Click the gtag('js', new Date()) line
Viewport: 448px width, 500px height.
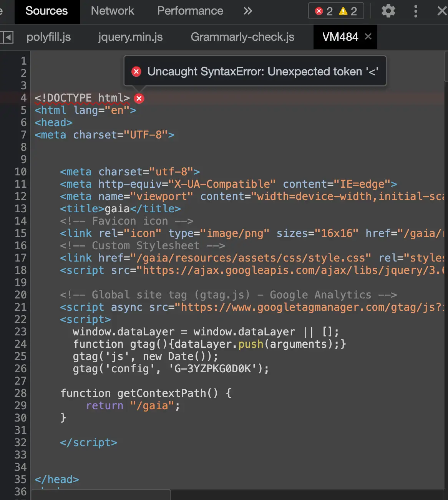point(146,357)
